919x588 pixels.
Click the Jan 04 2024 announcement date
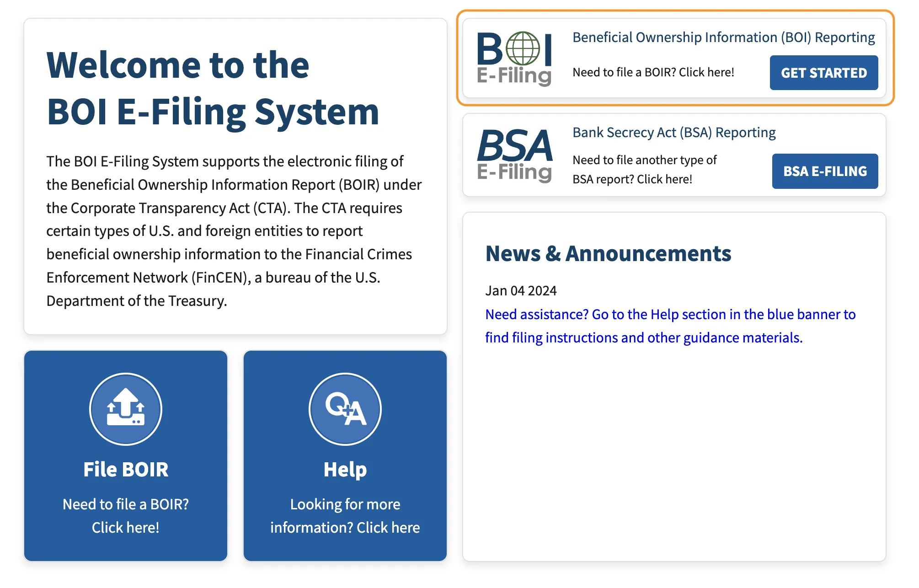tap(521, 290)
